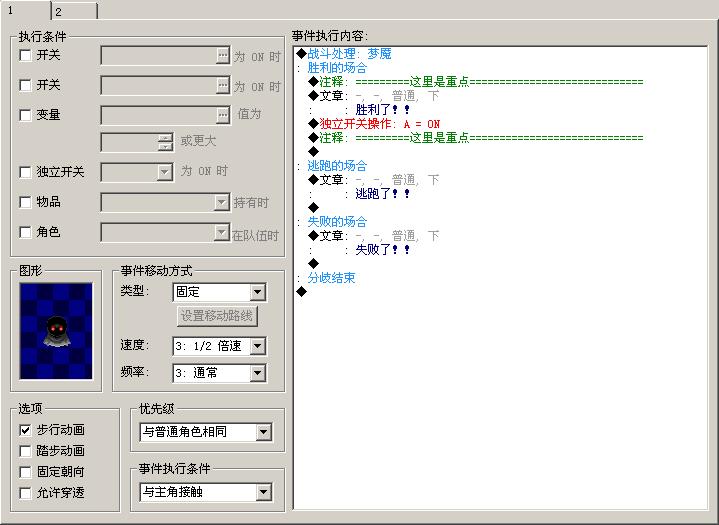Open the 优先级 priority dropdown
The width and height of the screenshot is (719, 525).
click(x=263, y=432)
